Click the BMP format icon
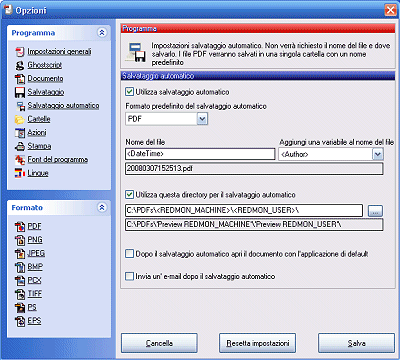The image size is (400, 360). 20,267
